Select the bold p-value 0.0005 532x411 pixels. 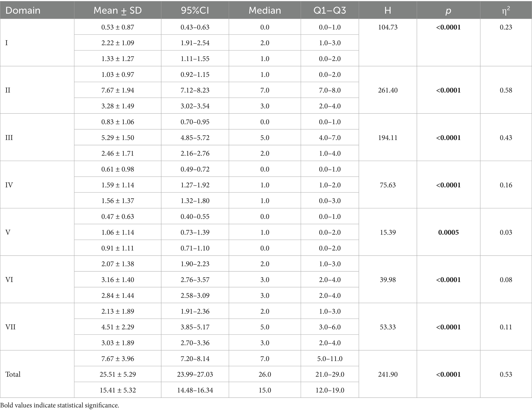448,232
